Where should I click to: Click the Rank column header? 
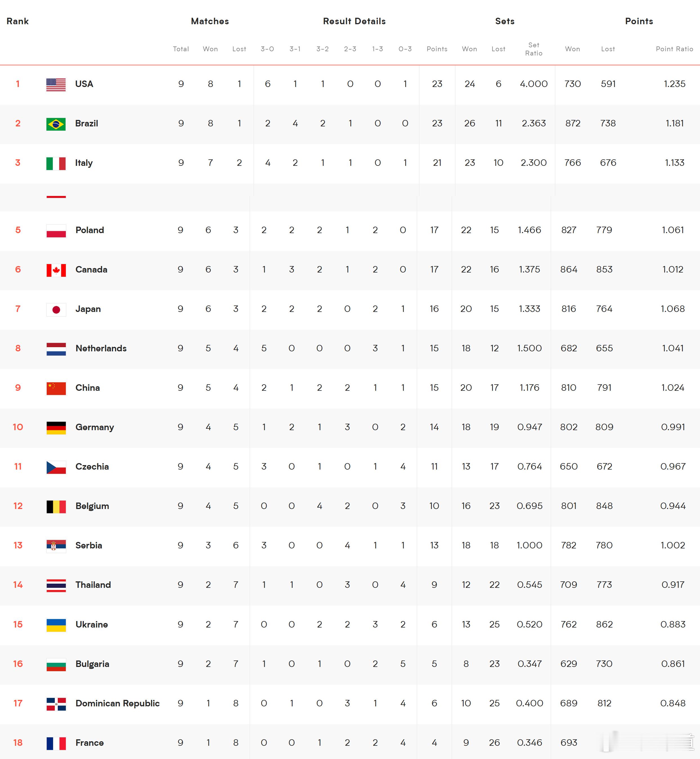(17, 21)
